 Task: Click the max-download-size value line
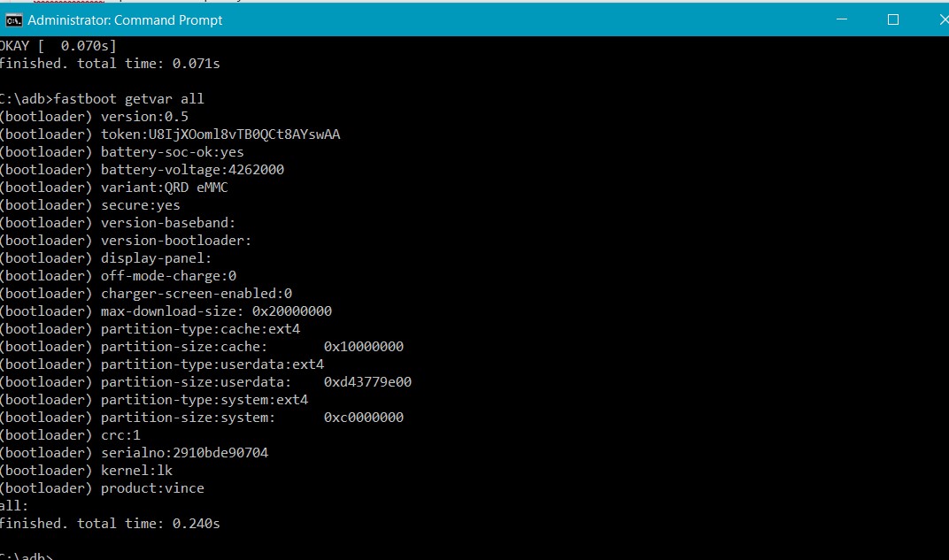[x=166, y=311]
